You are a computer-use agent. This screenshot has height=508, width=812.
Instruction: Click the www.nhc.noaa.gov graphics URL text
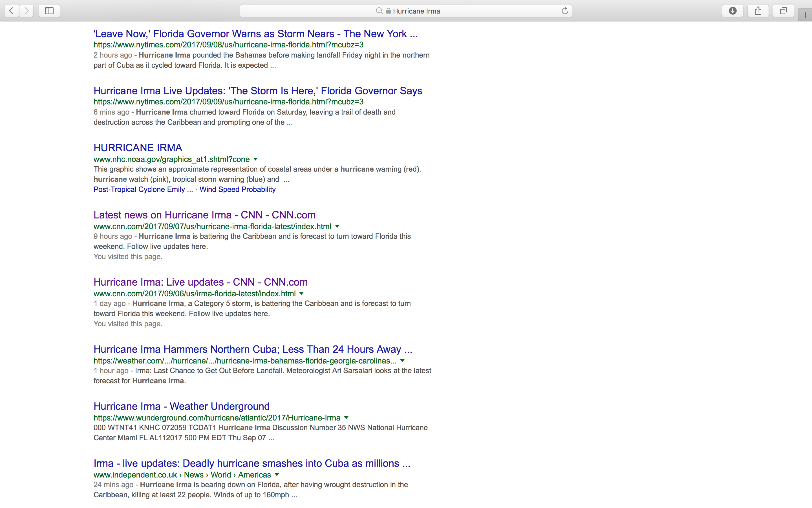click(172, 159)
